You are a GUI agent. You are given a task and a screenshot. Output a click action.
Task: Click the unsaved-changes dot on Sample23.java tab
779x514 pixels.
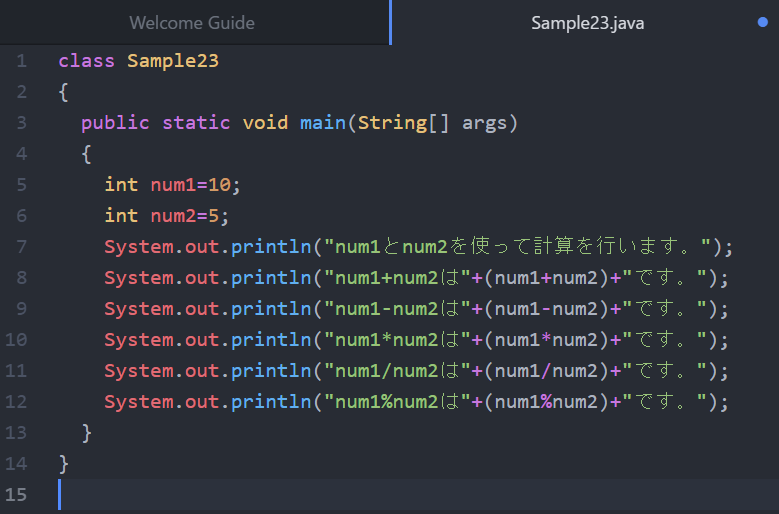[763, 22]
